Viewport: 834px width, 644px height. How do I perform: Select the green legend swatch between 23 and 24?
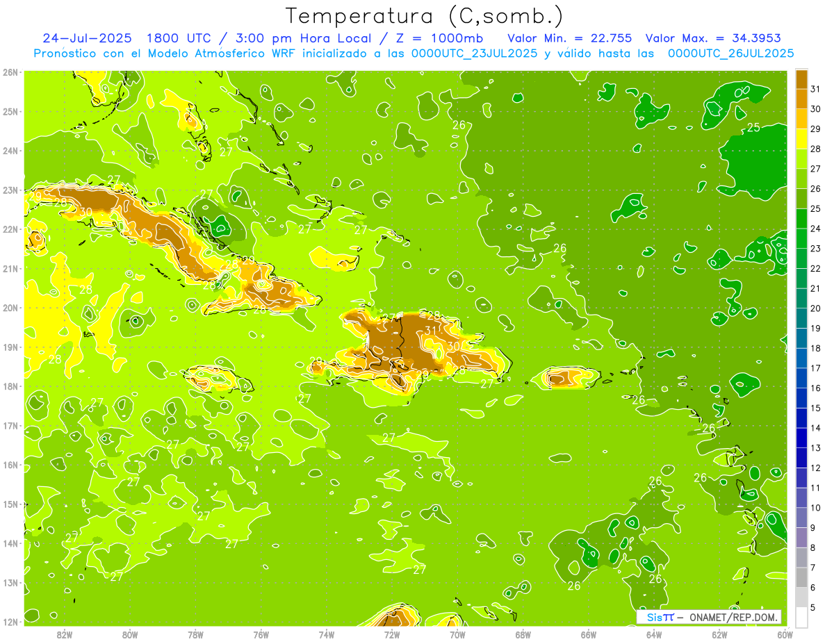pyautogui.click(x=801, y=238)
